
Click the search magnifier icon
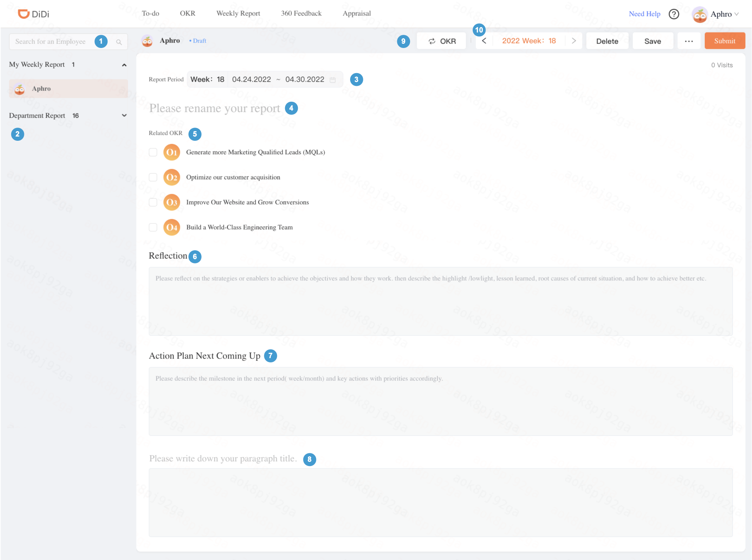pyautogui.click(x=119, y=42)
